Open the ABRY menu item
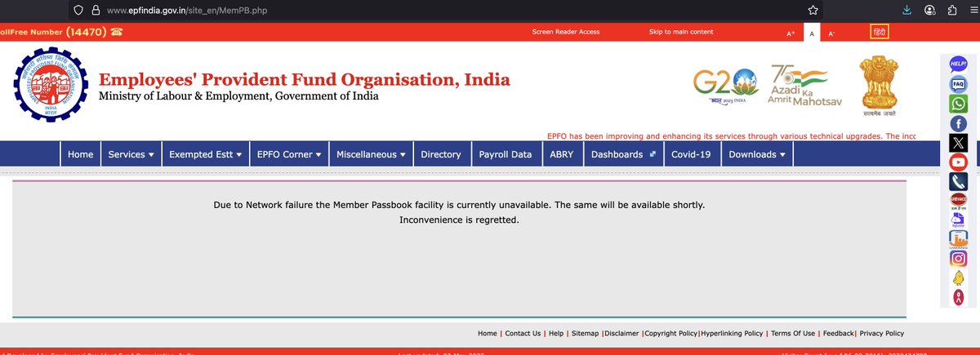Image resolution: width=980 pixels, height=355 pixels. point(562,154)
